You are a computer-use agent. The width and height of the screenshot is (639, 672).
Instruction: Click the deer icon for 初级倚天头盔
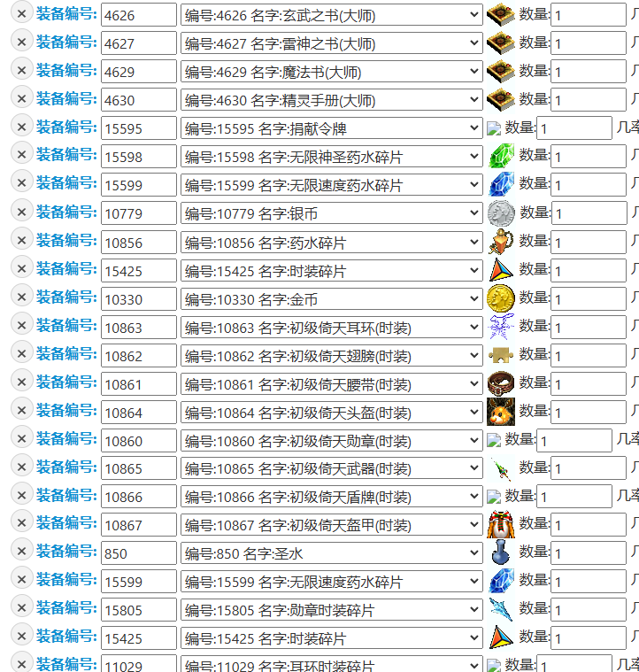500,412
